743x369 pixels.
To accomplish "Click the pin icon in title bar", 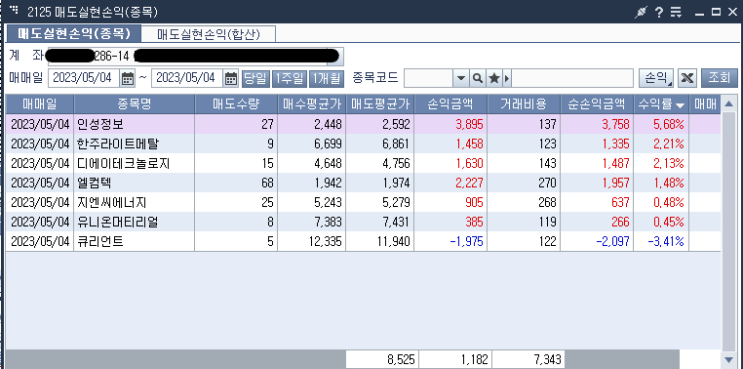I will [641, 12].
